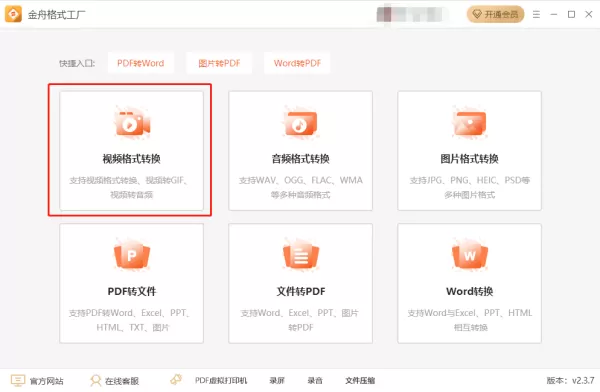The image size is (600, 392).
Task: Click the PDF转Word quick entry
Action: 140,63
